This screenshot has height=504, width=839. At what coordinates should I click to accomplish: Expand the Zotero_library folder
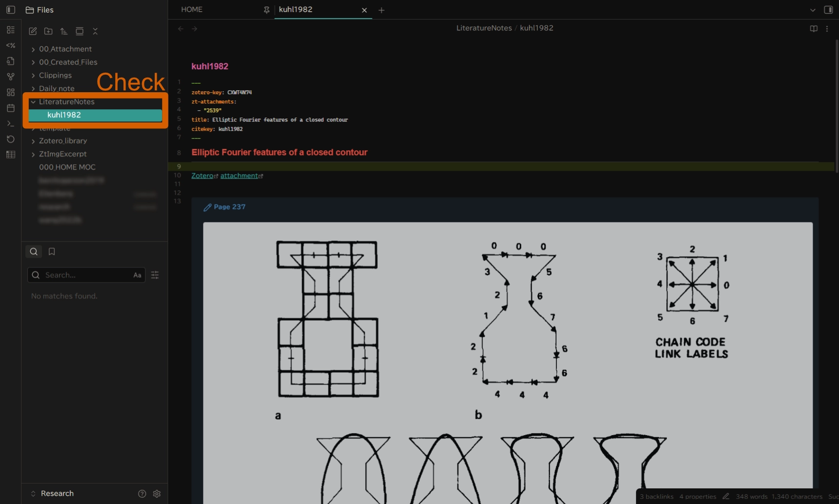[x=33, y=141]
